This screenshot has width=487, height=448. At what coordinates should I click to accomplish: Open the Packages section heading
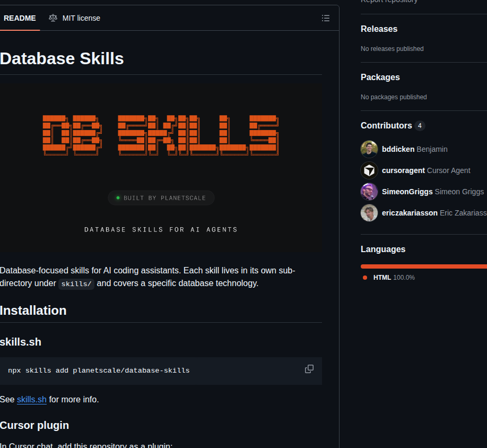click(380, 77)
